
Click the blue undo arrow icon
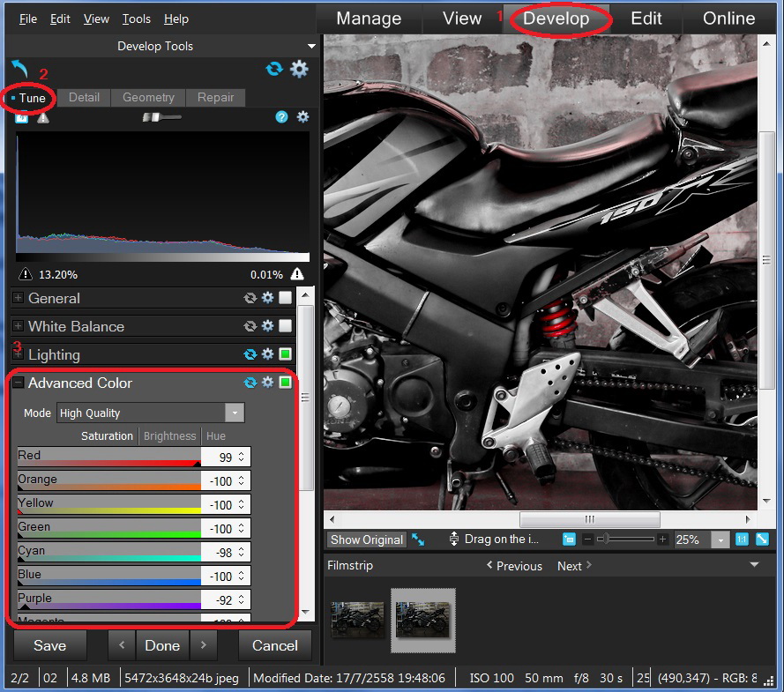[x=19, y=69]
